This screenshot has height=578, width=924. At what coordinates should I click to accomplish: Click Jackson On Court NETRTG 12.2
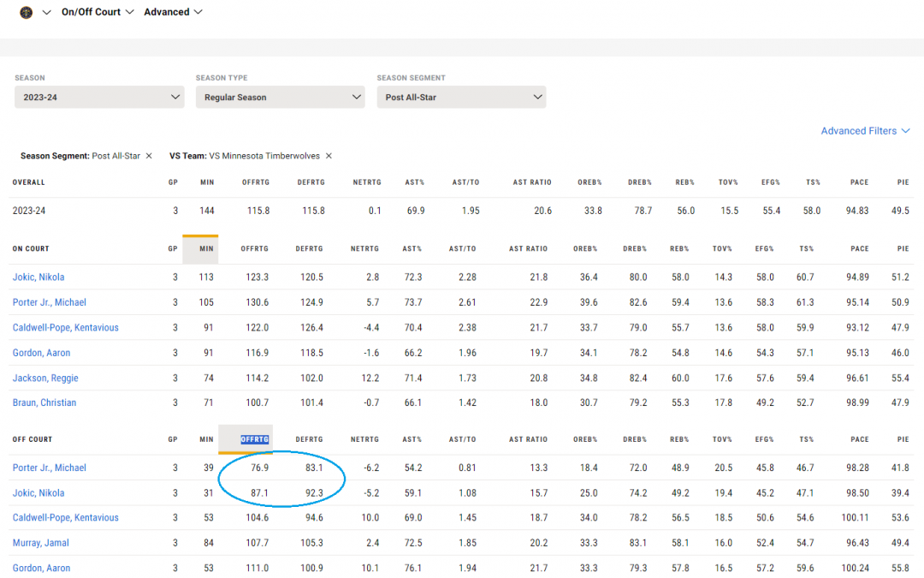tap(370, 378)
